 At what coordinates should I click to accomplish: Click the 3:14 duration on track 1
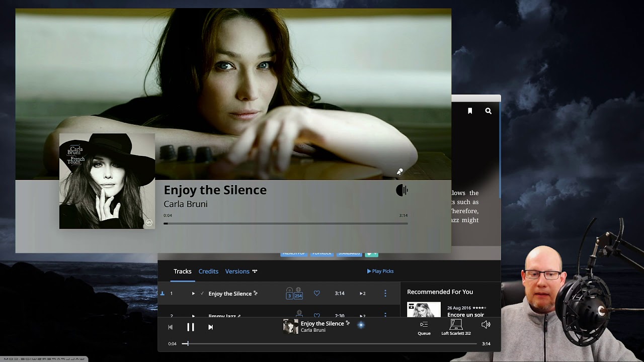[x=340, y=293]
